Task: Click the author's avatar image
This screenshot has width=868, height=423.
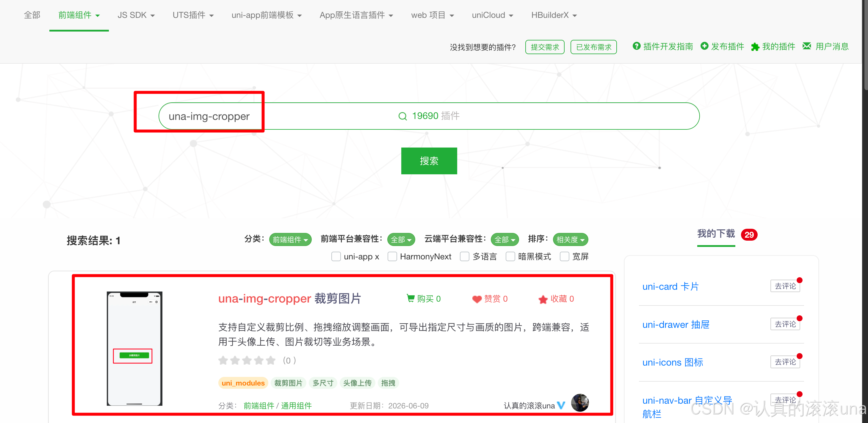Action: [580, 403]
